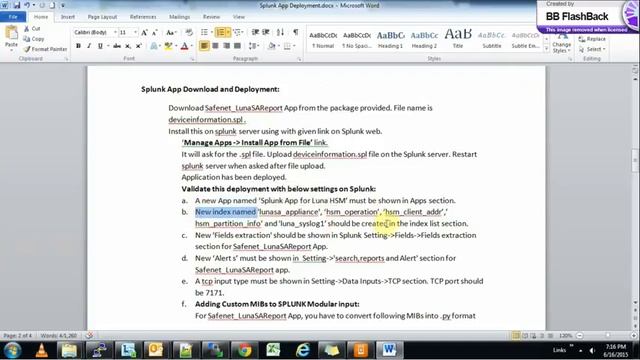Click the Grow Font icon

pos(144,32)
